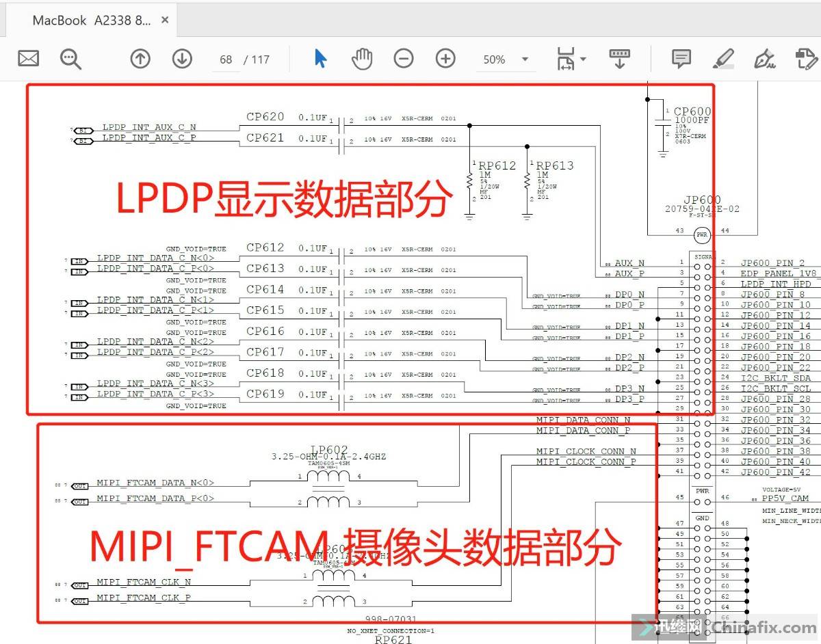Click the LPDP_INT_AUX_C_N signal label
This screenshot has width=821, height=644.
point(149,127)
